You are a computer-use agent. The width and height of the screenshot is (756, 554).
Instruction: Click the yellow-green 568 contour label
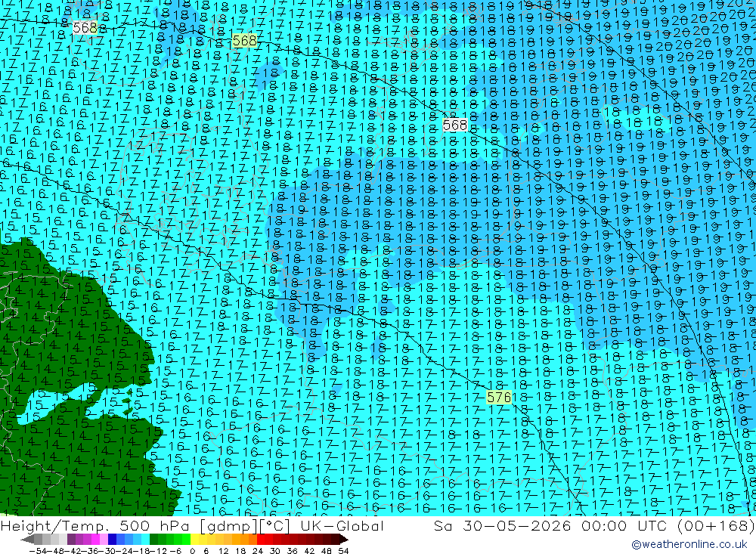click(244, 41)
